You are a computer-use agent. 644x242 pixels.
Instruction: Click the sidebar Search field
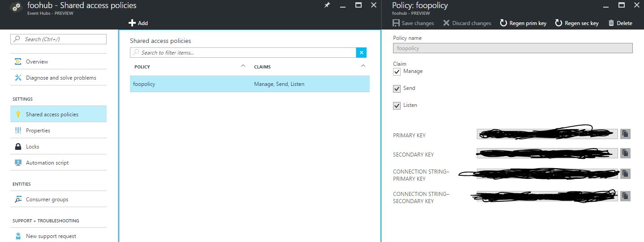click(x=58, y=39)
